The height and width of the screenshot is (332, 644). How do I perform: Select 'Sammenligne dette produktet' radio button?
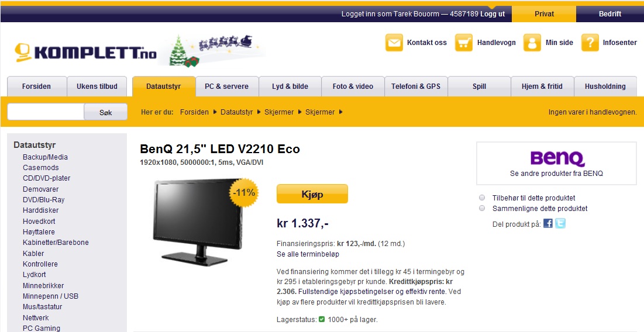(482, 209)
